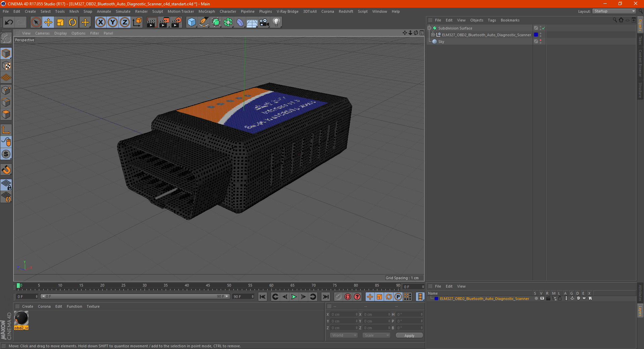
Task: Click the frame range preview slider
Action: (x=135, y=297)
